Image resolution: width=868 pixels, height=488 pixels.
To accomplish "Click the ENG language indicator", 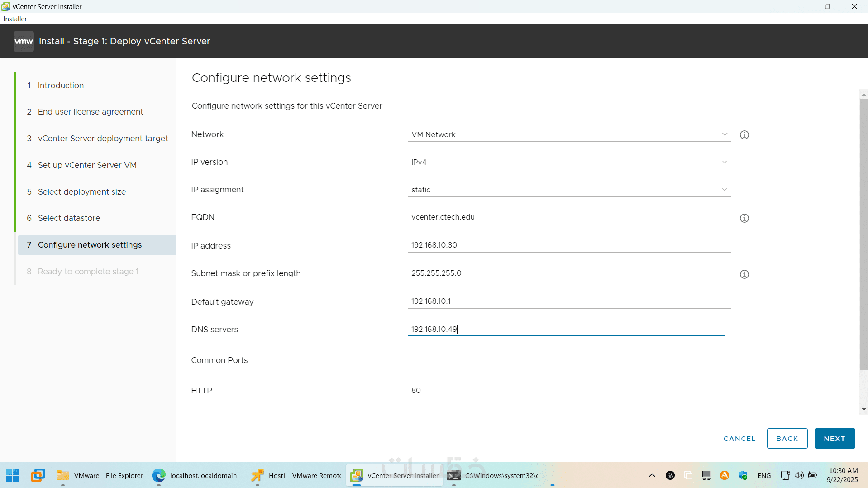I will click(764, 475).
